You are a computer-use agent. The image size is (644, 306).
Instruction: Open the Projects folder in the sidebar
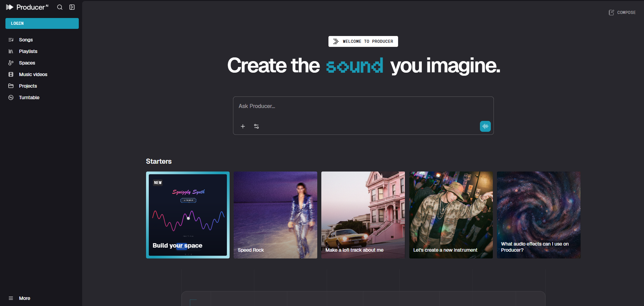point(11,86)
